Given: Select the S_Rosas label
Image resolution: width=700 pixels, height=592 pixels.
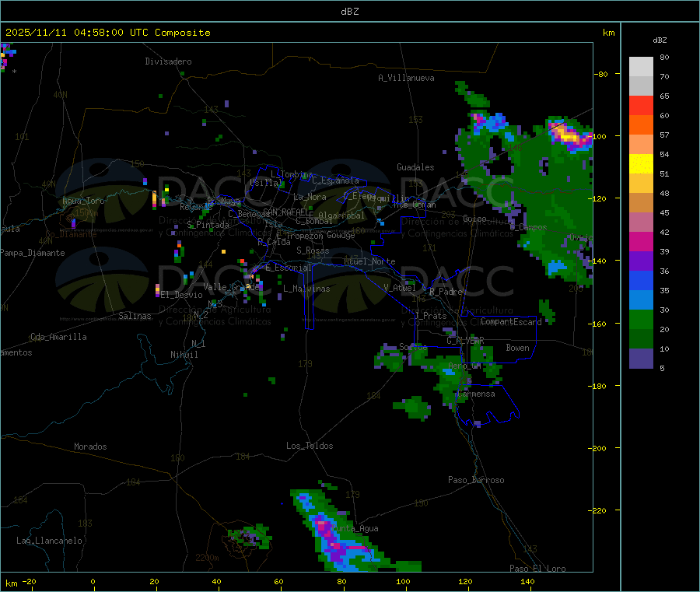Looking at the screenshot, I should click(313, 250).
